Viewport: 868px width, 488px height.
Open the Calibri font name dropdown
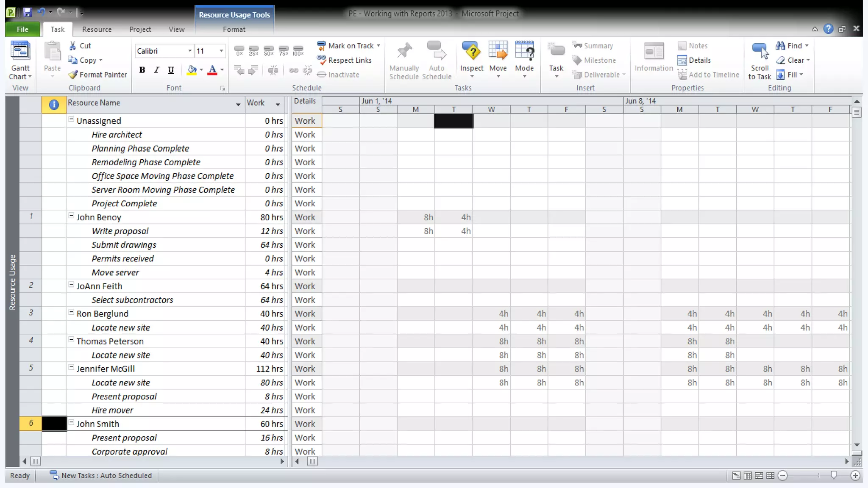coord(189,51)
